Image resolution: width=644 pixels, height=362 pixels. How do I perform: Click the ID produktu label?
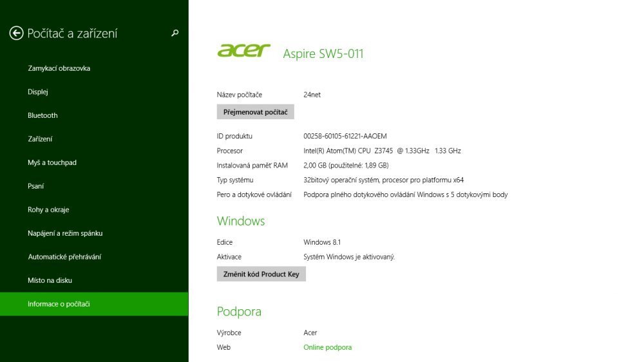[234, 136]
